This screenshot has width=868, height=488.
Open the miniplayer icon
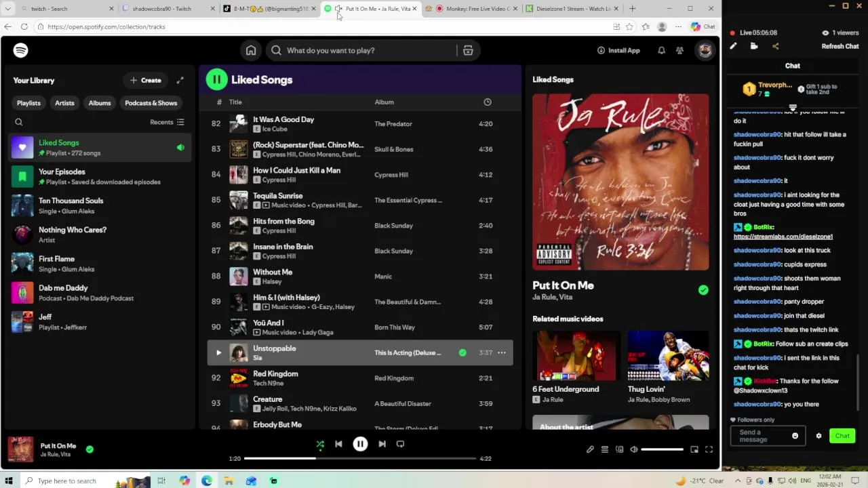tap(694, 449)
